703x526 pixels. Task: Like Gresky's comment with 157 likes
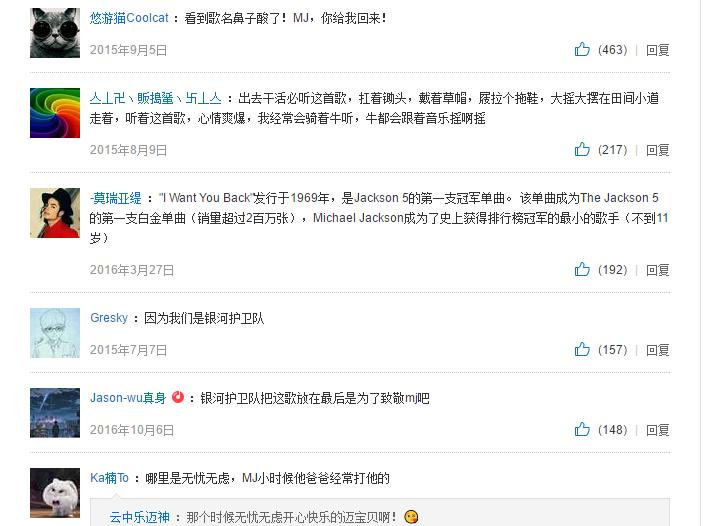[x=582, y=349]
